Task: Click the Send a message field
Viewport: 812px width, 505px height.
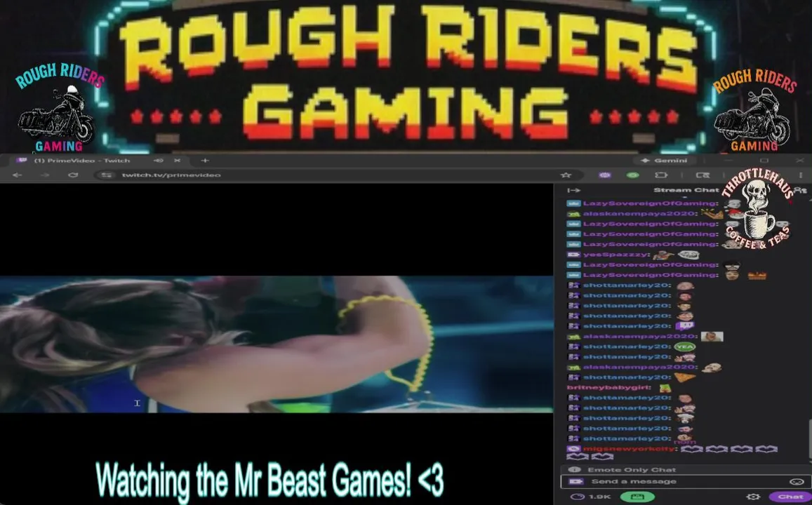Action: [x=686, y=482]
